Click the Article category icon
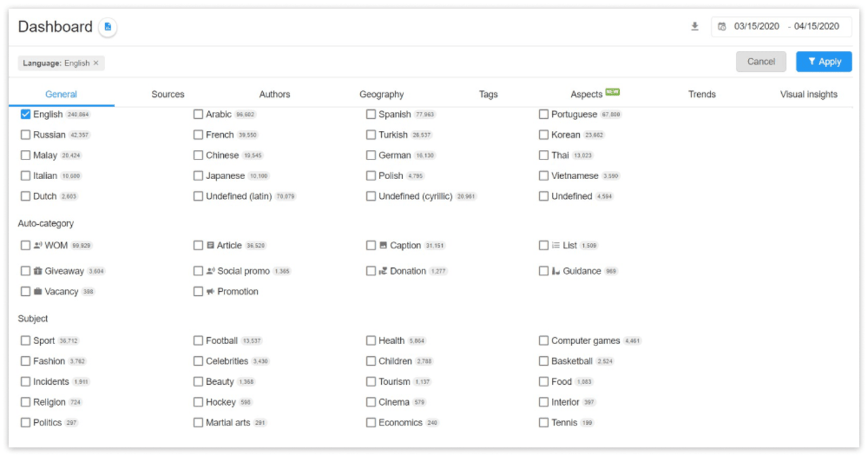868x456 pixels. [210, 246]
